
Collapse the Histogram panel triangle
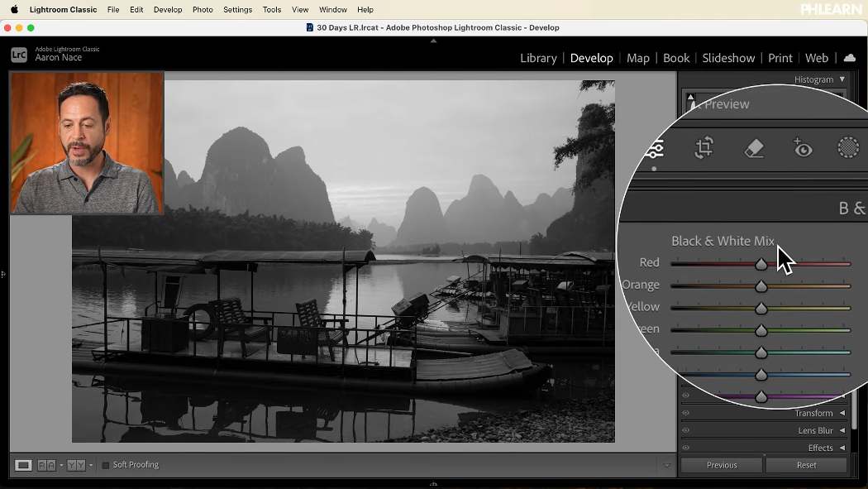pos(842,79)
